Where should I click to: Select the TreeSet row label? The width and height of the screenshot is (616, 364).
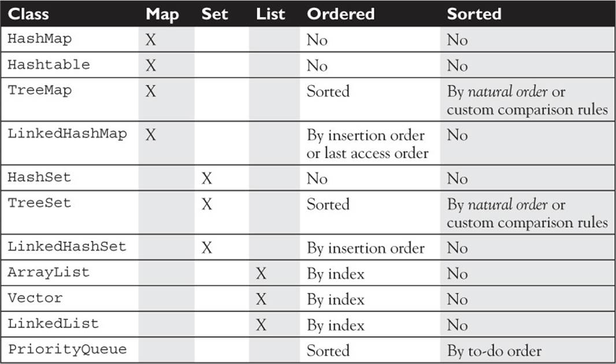(x=39, y=203)
